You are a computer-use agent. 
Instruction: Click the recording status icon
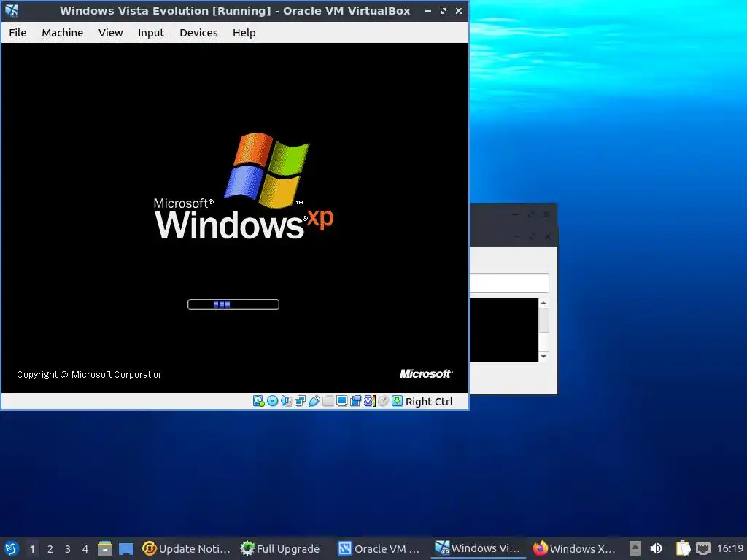[x=355, y=401]
